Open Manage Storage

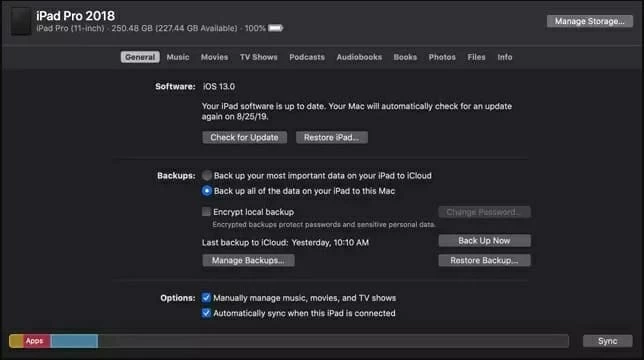589,21
